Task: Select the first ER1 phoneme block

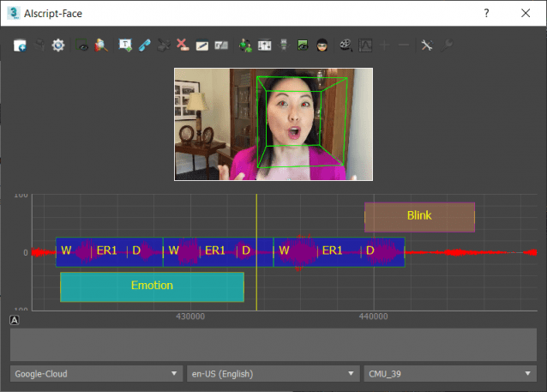Action: [x=109, y=252]
